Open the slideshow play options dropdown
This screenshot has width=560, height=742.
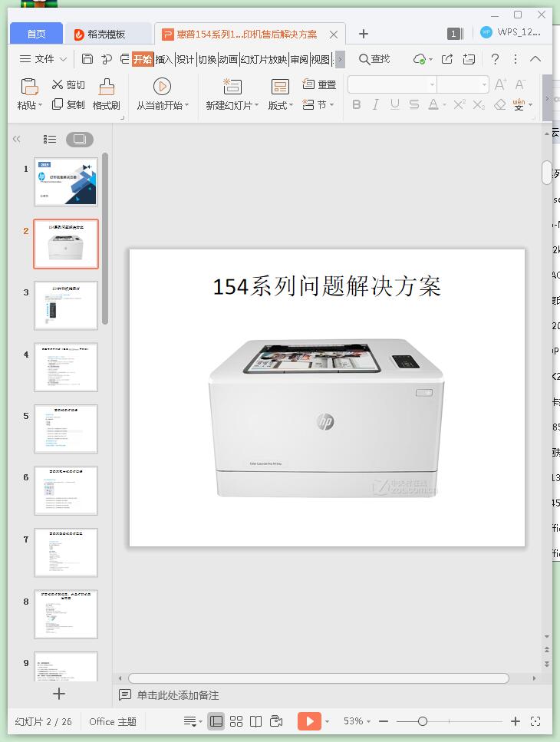(x=327, y=721)
